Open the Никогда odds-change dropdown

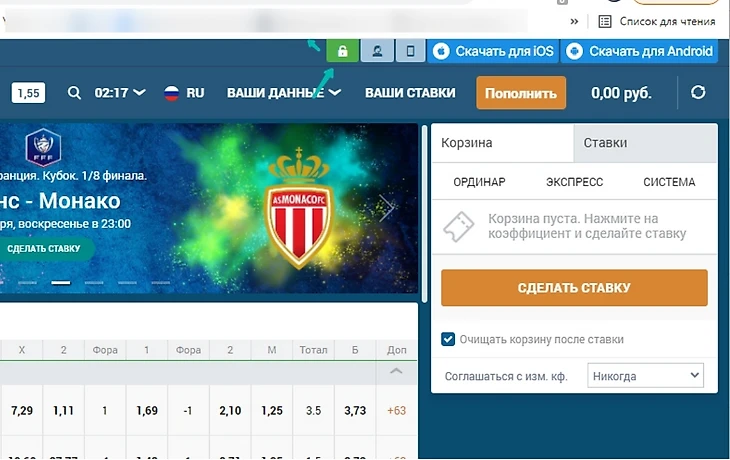[645, 375]
